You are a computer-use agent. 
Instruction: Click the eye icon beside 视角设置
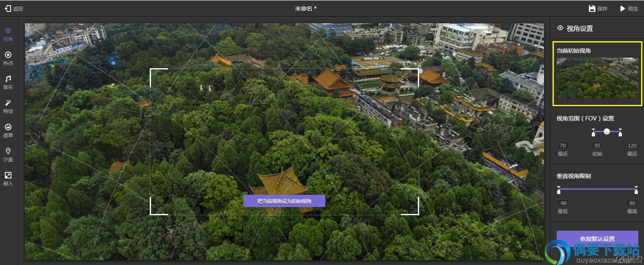point(560,28)
